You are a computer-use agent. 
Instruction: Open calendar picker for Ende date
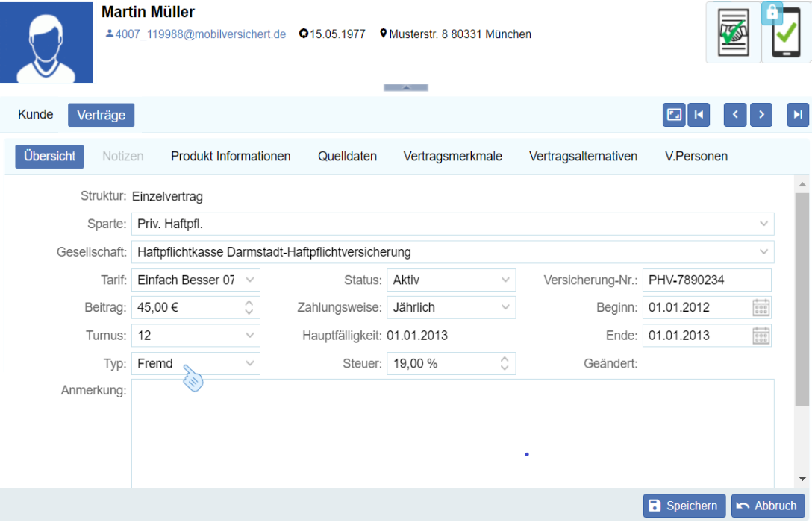(761, 336)
